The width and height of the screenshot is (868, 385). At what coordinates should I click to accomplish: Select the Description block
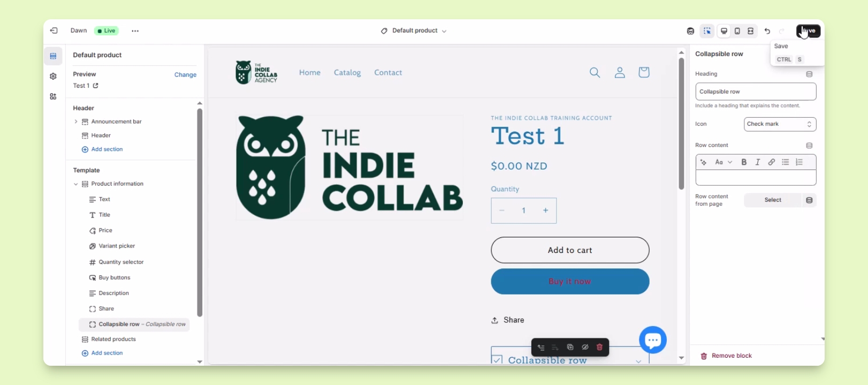tap(113, 293)
